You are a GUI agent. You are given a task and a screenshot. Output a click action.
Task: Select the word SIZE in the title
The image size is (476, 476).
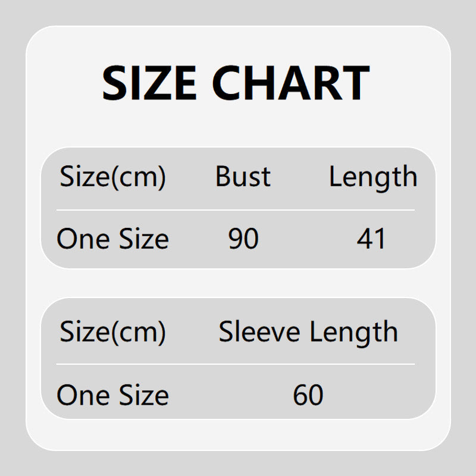pos(149,83)
